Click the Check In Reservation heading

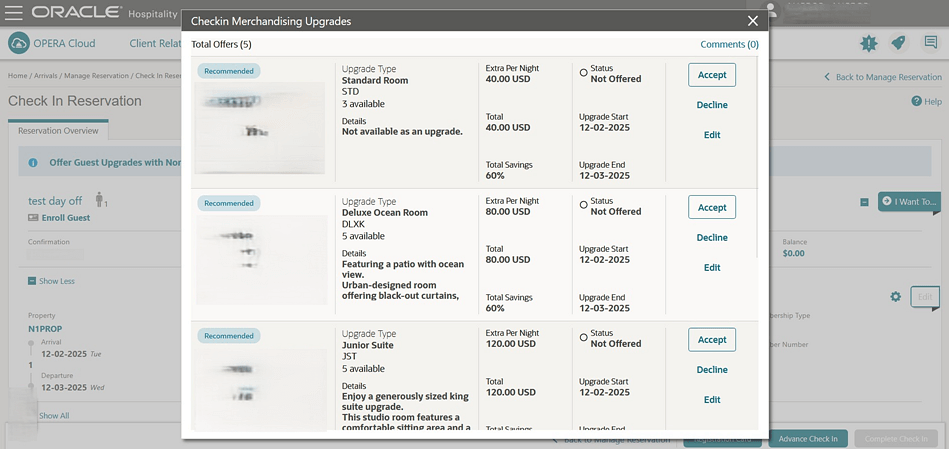click(x=75, y=101)
